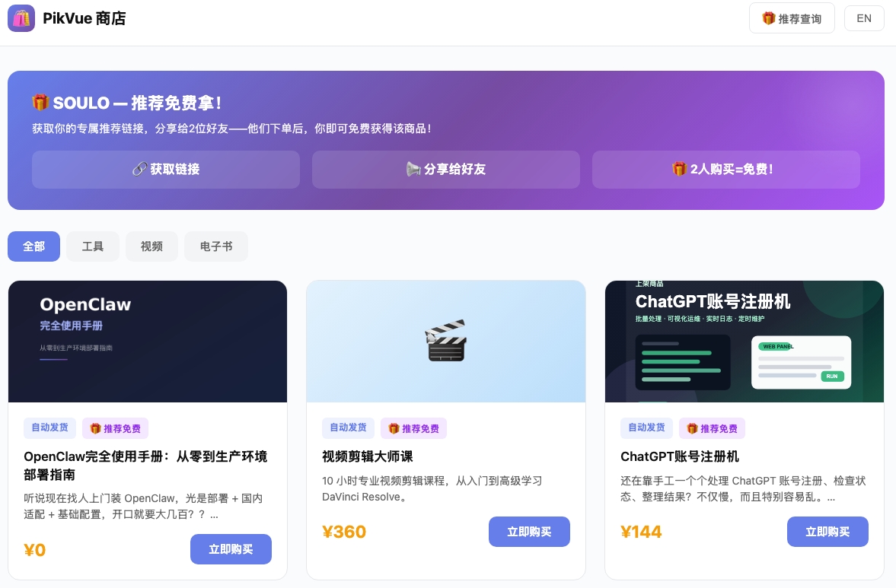Buy OpenClaw manual with 立即购买
Image resolution: width=896 pixels, height=588 pixels.
[231, 549]
